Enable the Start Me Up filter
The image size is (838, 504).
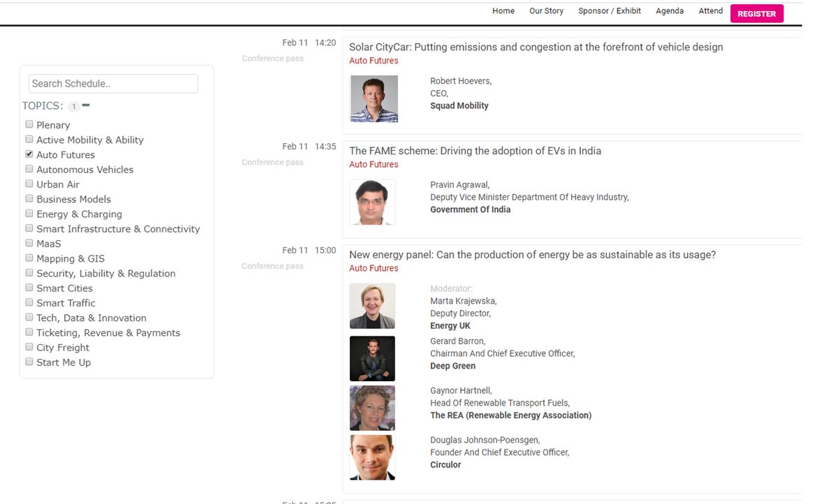29,362
